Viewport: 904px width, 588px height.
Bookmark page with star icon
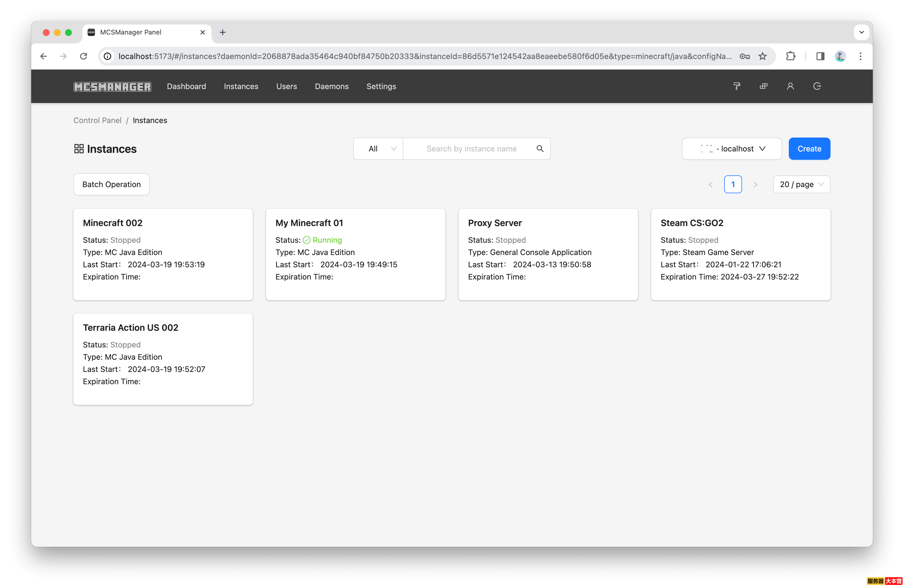[x=762, y=56]
